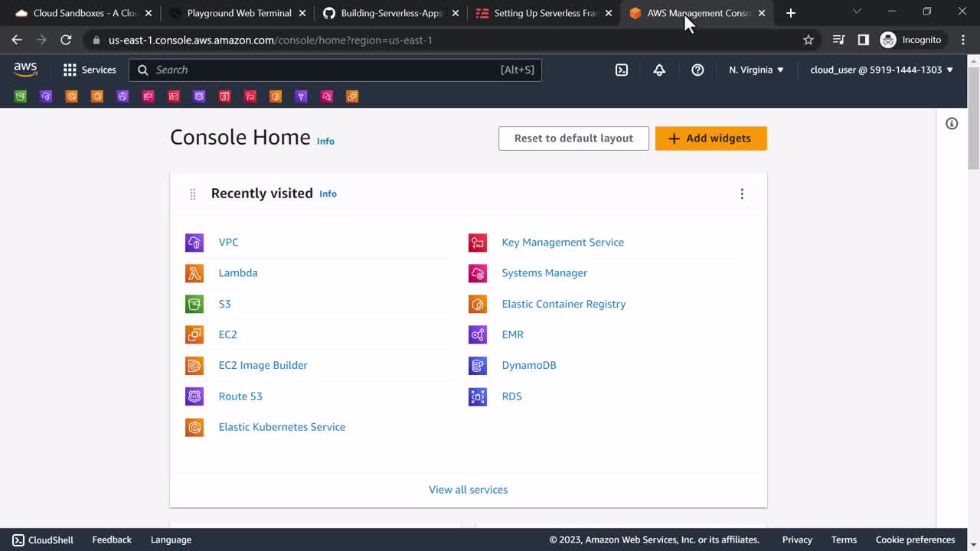
Task: Click the VPC icon in Recently visited
Action: pos(194,243)
